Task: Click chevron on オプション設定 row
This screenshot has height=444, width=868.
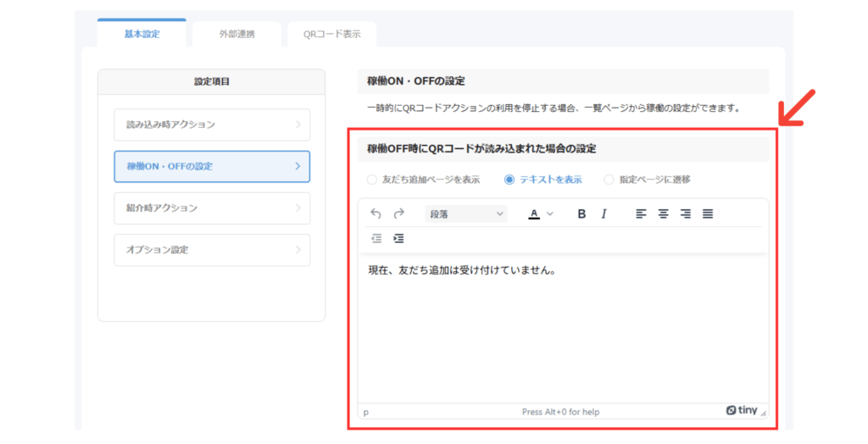Action: 298,250
